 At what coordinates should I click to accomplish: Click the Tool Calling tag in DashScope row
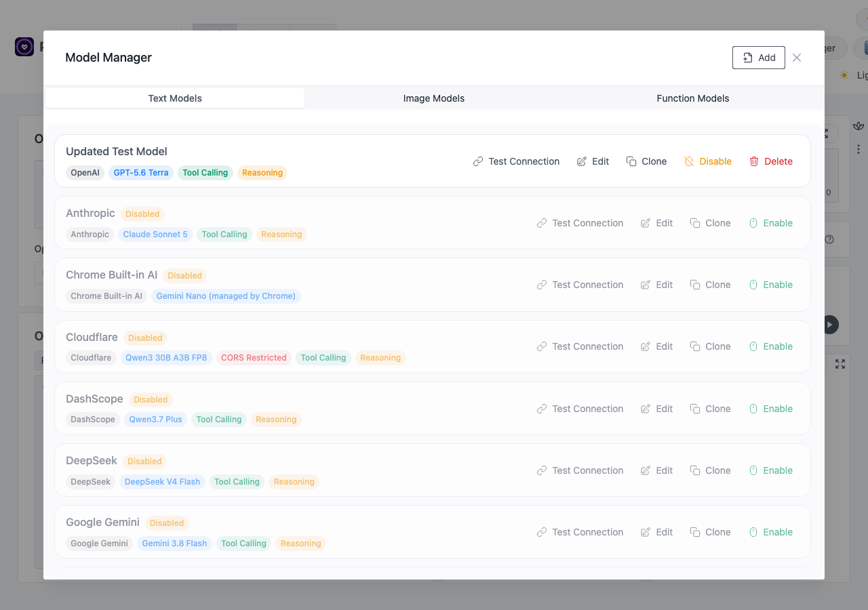click(x=219, y=420)
